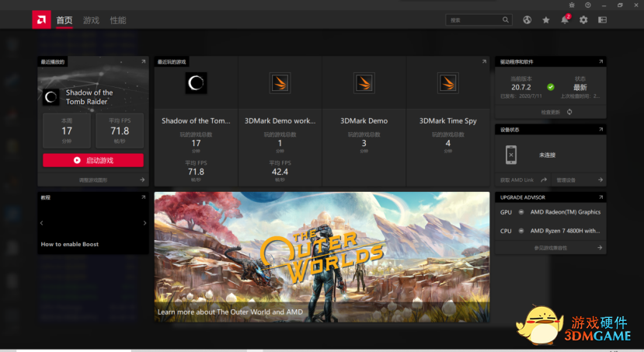Expand the UPGRADE ADVISOR panel arrow

(600, 197)
